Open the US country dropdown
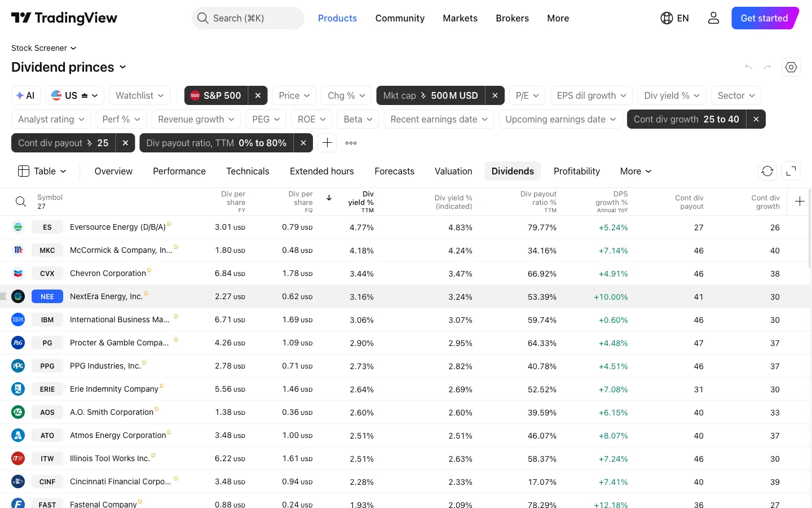This screenshot has width=812, height=508. pos(74,95)
